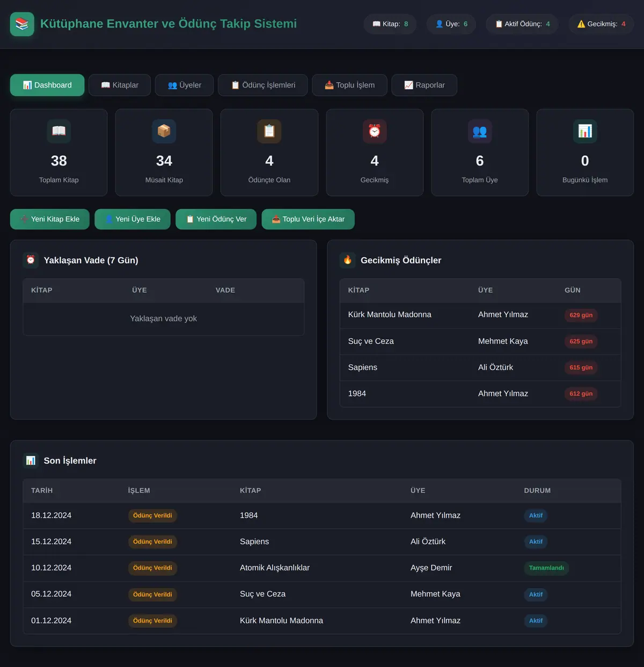
Task: Click the Tamamlandı status badge
Action: click(546, 568)
